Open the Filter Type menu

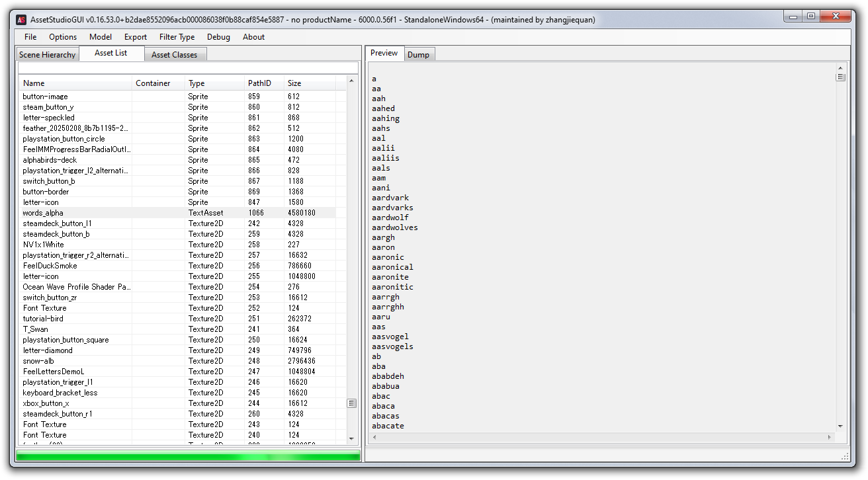(177, 37)
